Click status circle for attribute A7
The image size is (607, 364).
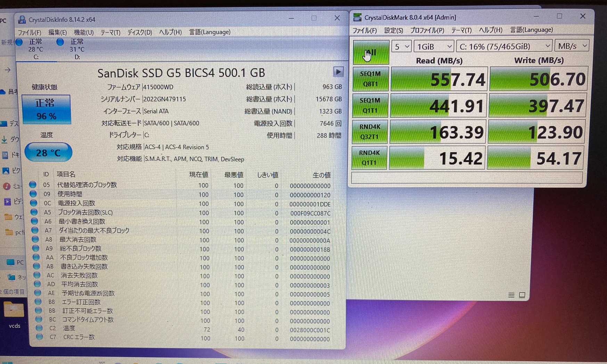click(x=35, y=230)
